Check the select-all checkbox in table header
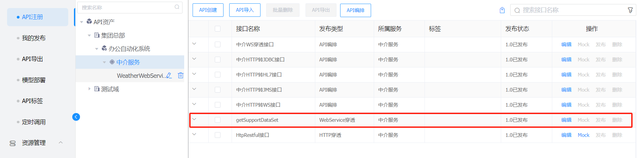This screenshot has height=158, width=644. pos(218,29)
